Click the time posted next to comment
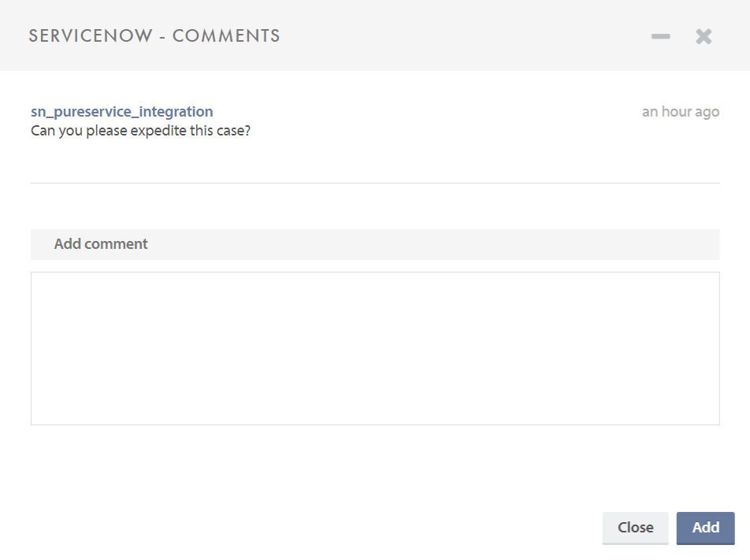The height and width of the screenshot is (560, 750). (x=680, y=112)
